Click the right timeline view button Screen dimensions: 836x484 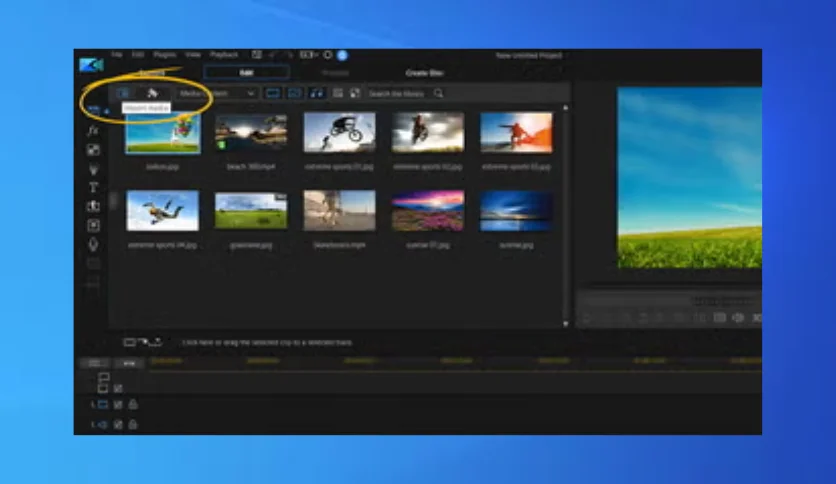click(x=129, y=364)
